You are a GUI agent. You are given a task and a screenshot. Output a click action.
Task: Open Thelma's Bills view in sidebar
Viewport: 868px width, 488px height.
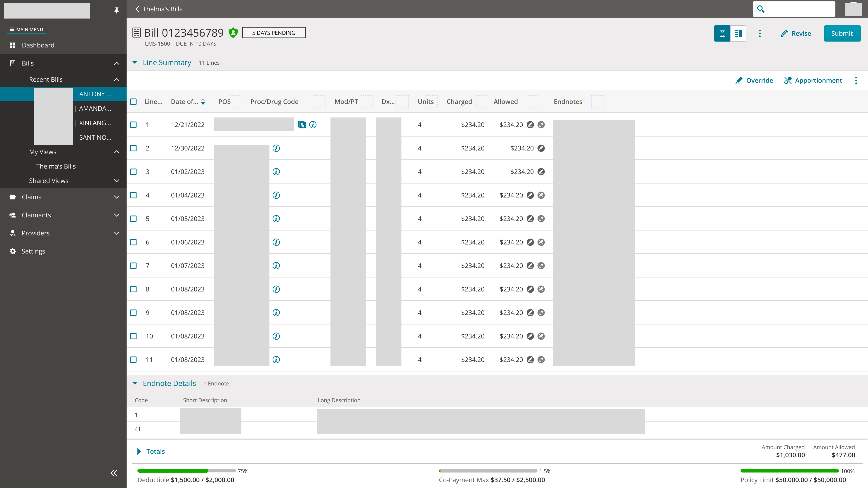(x=56, y=166)
